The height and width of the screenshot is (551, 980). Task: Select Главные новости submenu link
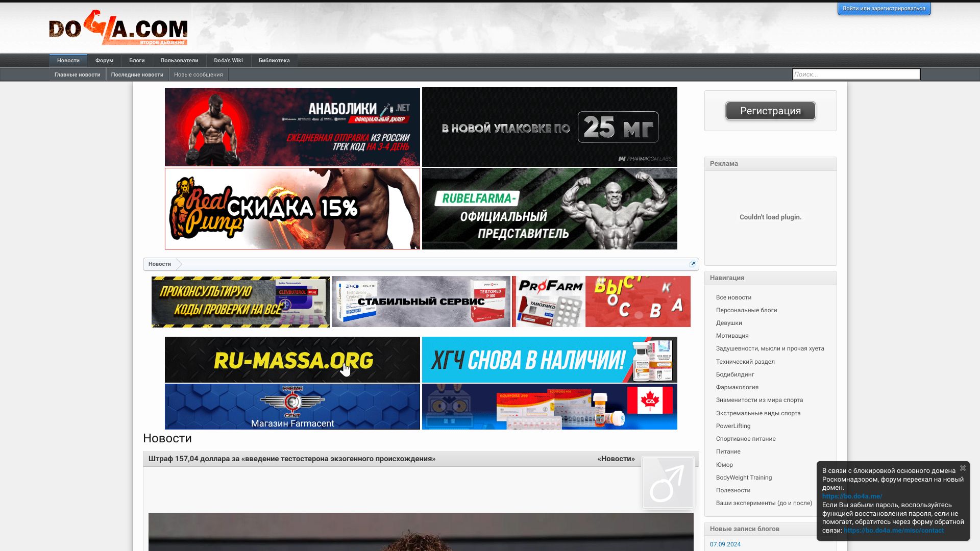78,74
